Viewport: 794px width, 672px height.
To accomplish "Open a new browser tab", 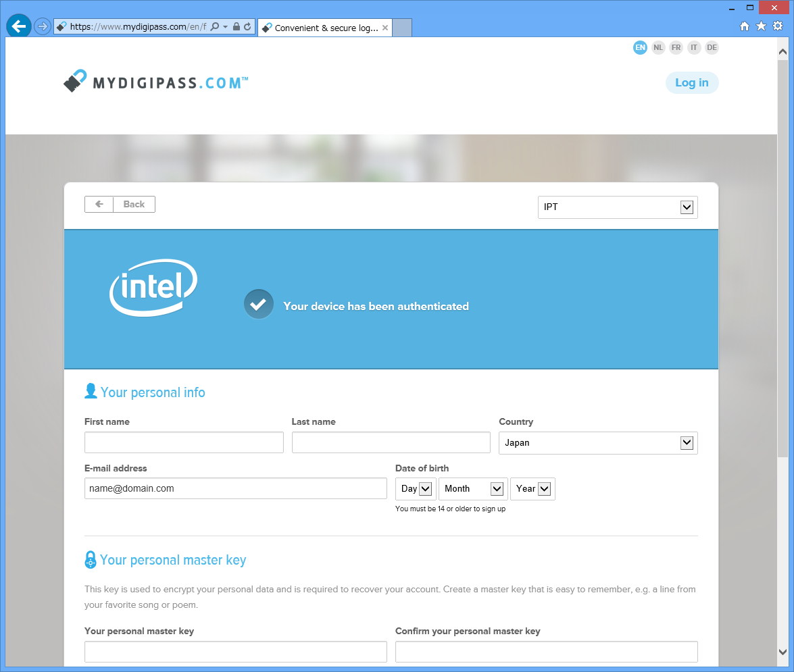I will pos(402,28).
